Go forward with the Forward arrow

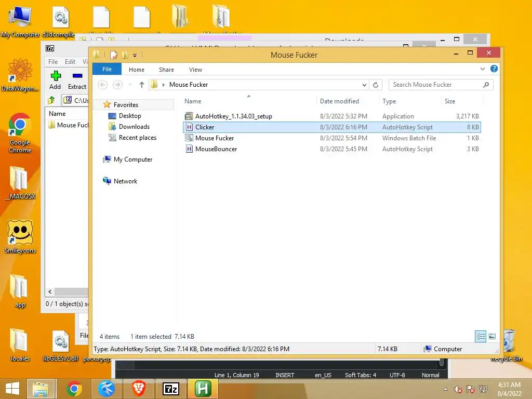point(117,85)
